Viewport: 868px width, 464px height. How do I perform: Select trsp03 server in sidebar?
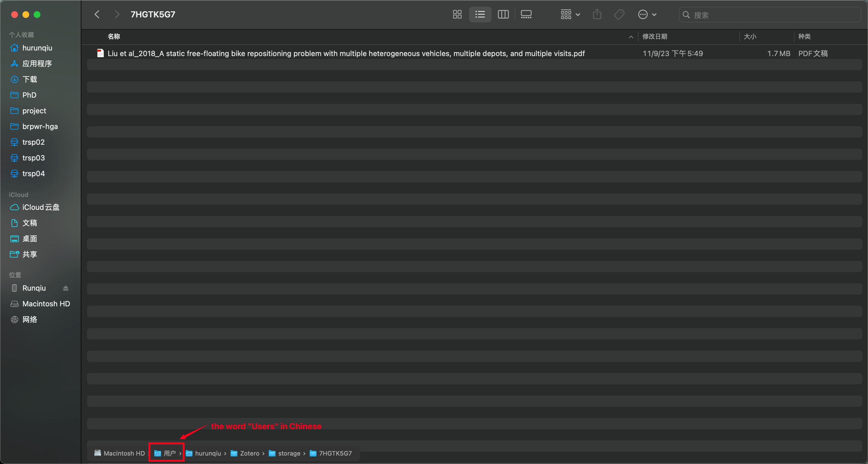pyautogui.click(x=33, y=158)
